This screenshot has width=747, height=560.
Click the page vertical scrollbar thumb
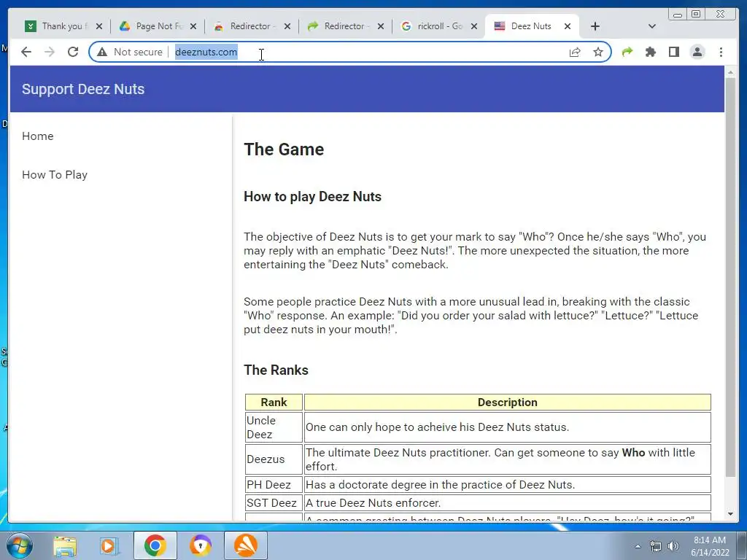730,276
